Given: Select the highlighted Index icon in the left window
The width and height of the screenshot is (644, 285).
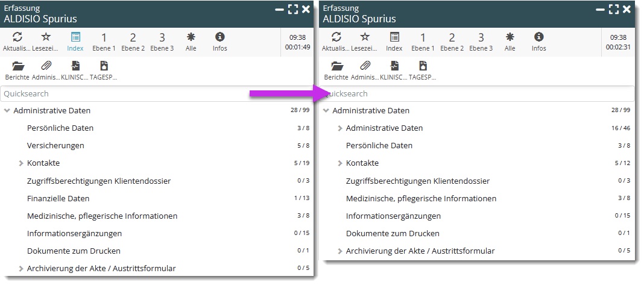Looking at the screenshot, I should [75, 37].
